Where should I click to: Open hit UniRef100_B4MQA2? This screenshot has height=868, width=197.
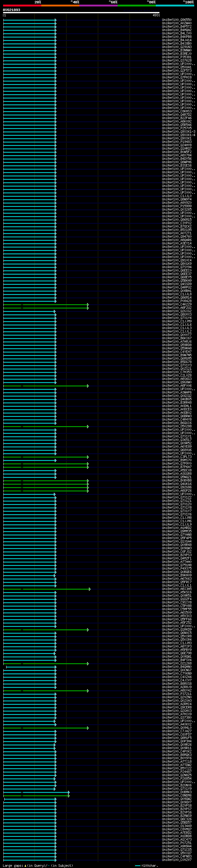click(177, 30)
